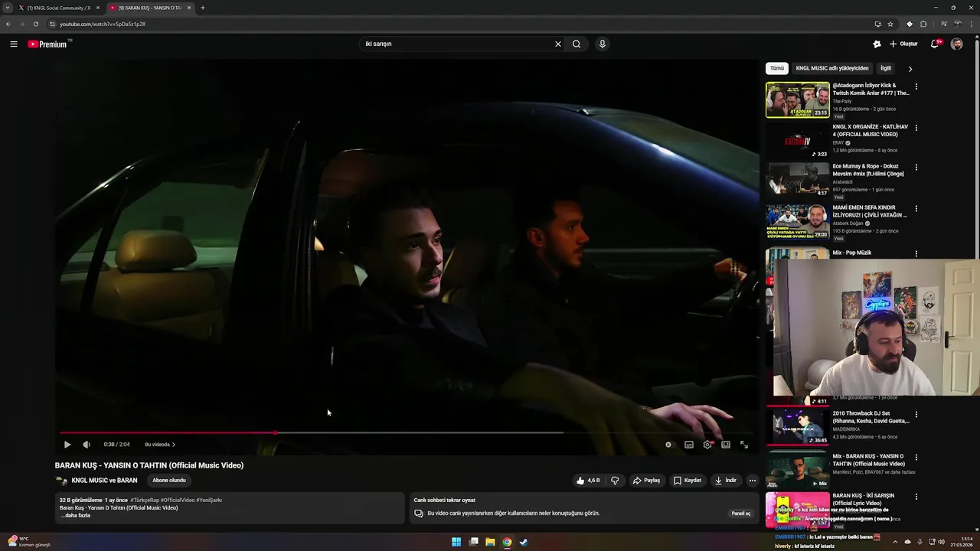Open the account avatar menu
This screenshot has height=551, width=980.
tap(957, 44)
